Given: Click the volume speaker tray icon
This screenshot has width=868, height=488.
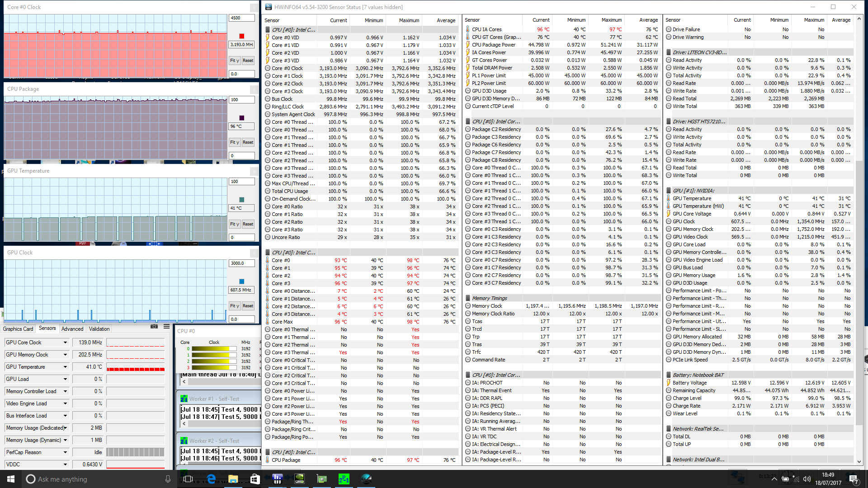Looking at the screenshot, I should point(807,479).
